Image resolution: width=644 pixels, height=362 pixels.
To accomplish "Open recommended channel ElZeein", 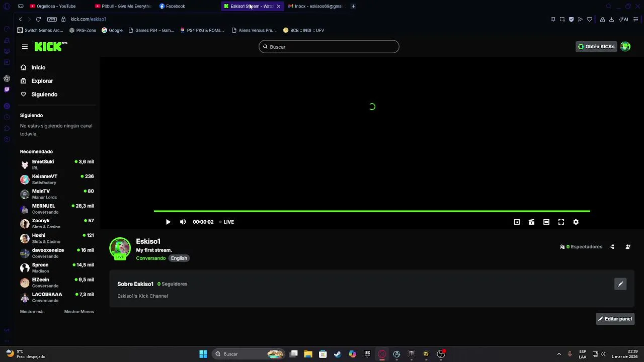I will click(x=57, y=283).
